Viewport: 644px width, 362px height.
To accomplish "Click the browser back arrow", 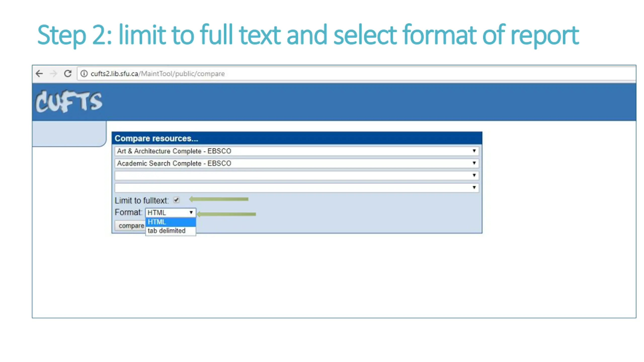I will click(x=39, y=74).
